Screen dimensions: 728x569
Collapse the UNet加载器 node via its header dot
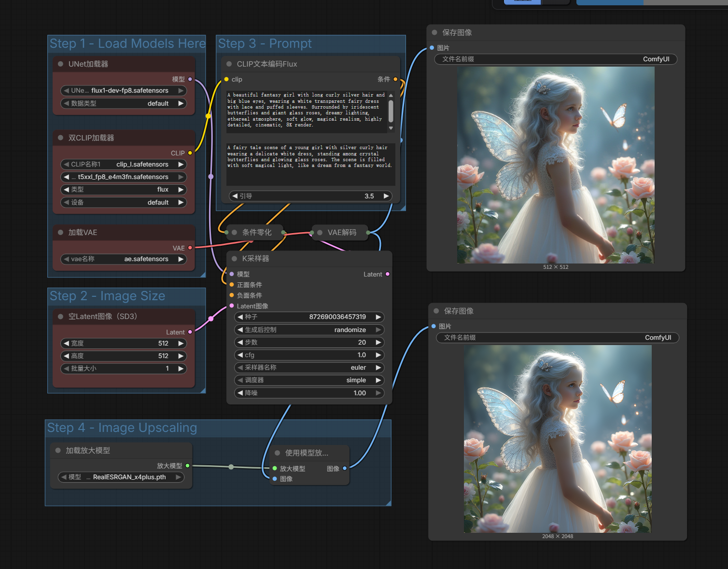pyautogui.click(x=60, y=64)
